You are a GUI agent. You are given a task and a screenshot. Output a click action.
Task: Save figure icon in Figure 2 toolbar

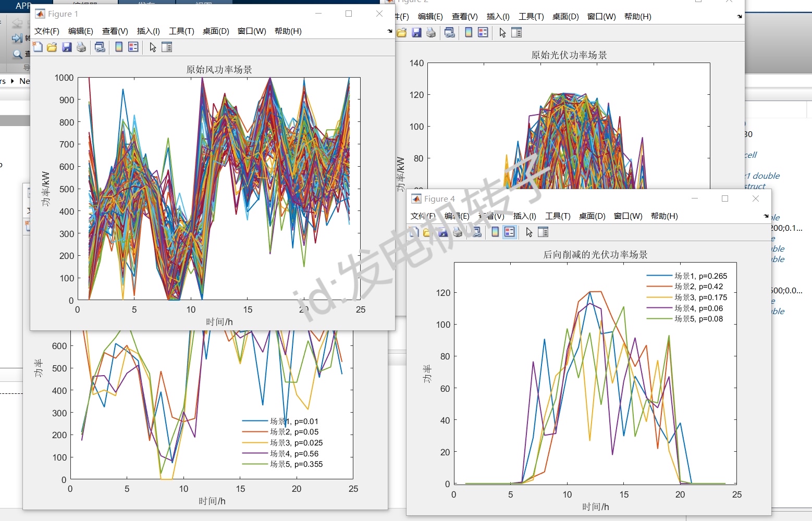click(416, 33)
